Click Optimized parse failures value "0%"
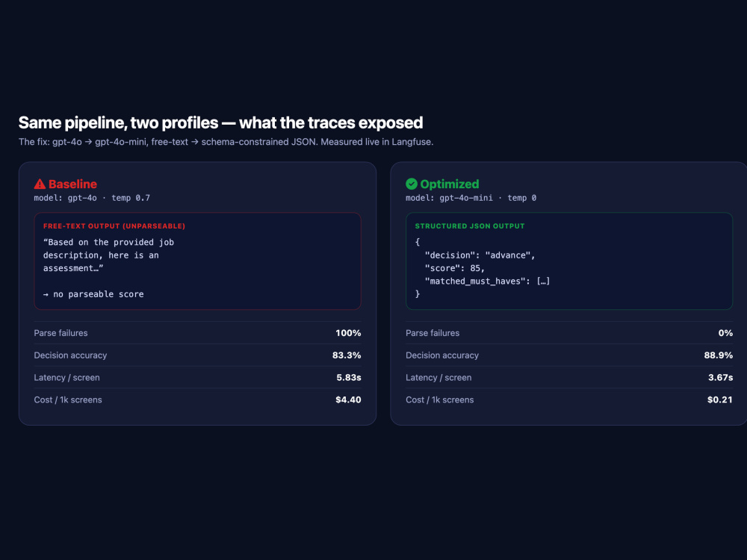 point(725,333)
